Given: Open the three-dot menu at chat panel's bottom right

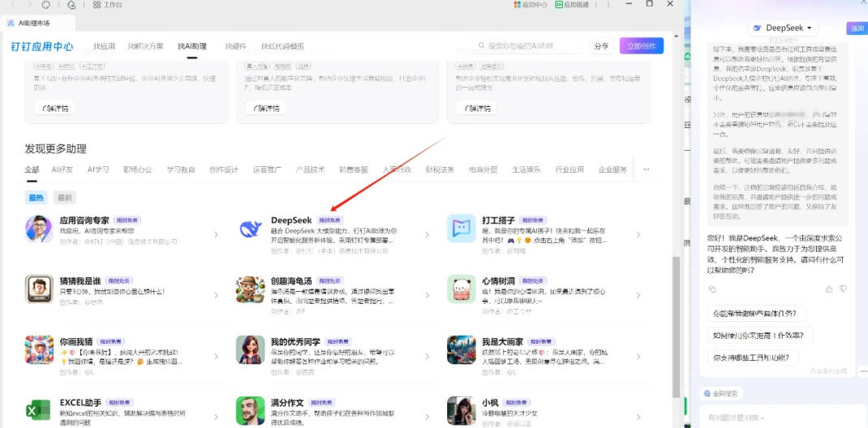Looking at the screenshot, I should click(x=863, y=371).
